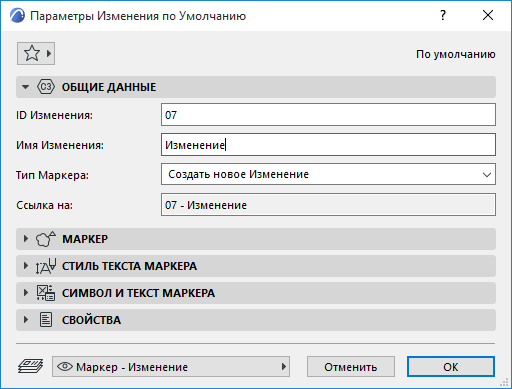Click the Отменить button
This screenshot has width=512, height=389.
tap(351, 367)
